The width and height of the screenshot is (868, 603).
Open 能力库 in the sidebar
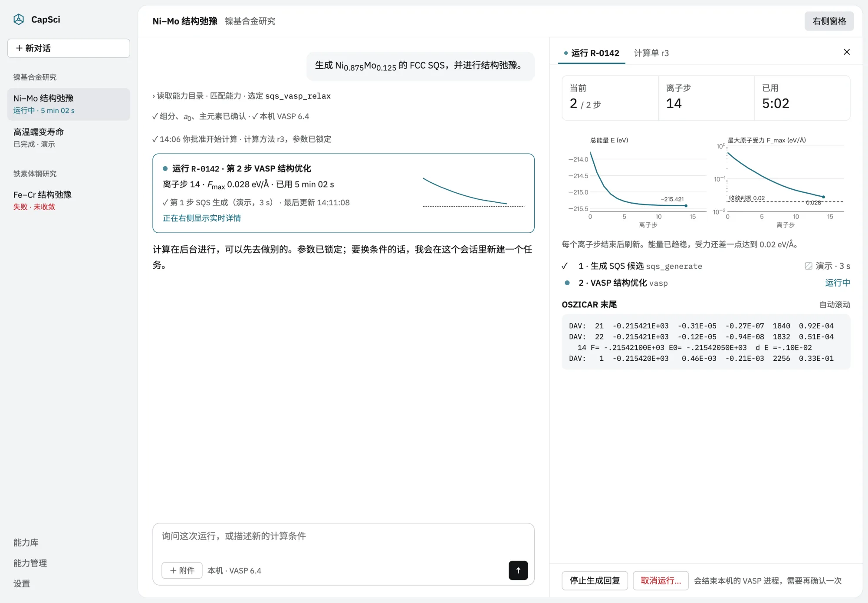(x=26, y=542)
